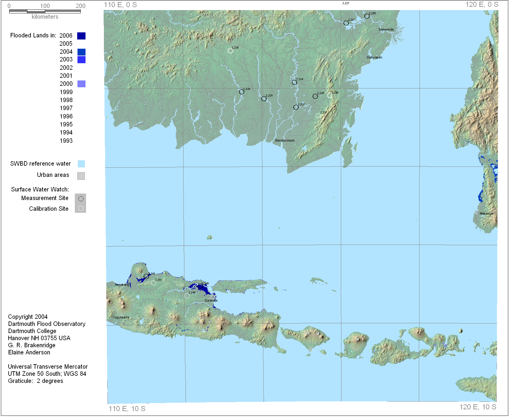Click the Measurement Site legend circle symbol
The width and height of the screenshot is (513, 420).
pyautogui.click(x=81, y=199)
